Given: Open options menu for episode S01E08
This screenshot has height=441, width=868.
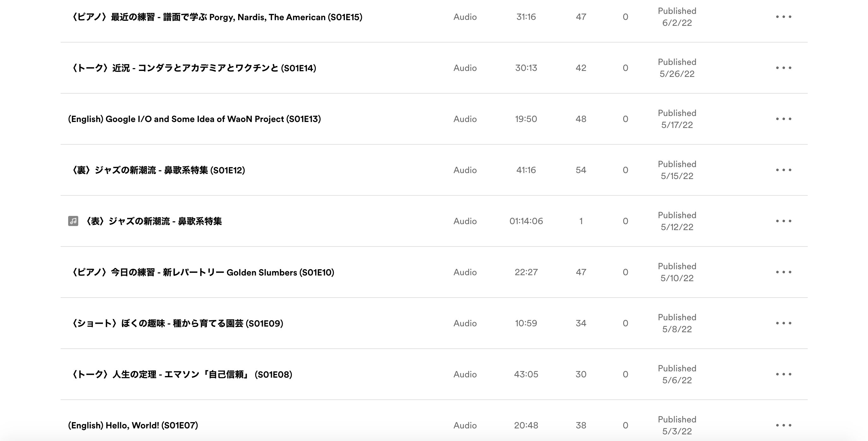Looking at the screenshot, I should click(x=783, y=374).
